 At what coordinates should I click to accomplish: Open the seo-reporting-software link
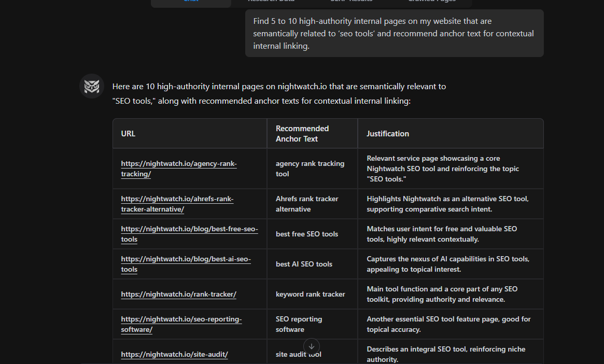click(181, 324)
